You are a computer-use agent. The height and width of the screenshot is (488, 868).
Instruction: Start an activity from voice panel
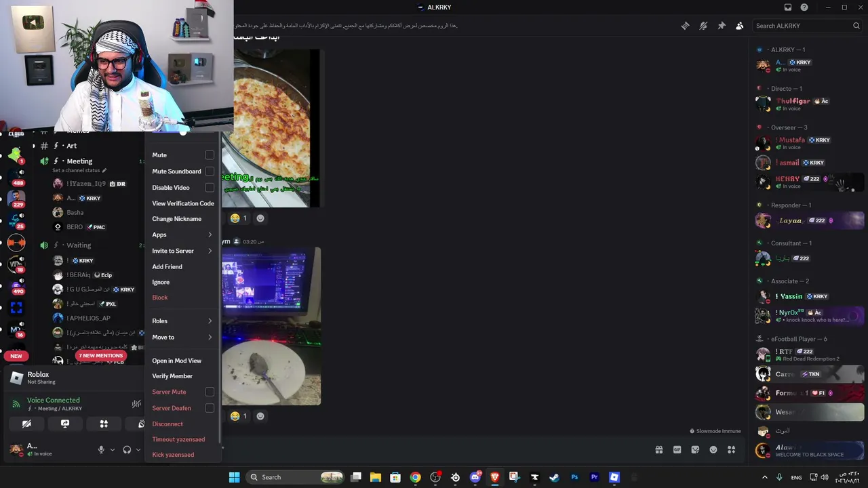[x=104, y=424]
